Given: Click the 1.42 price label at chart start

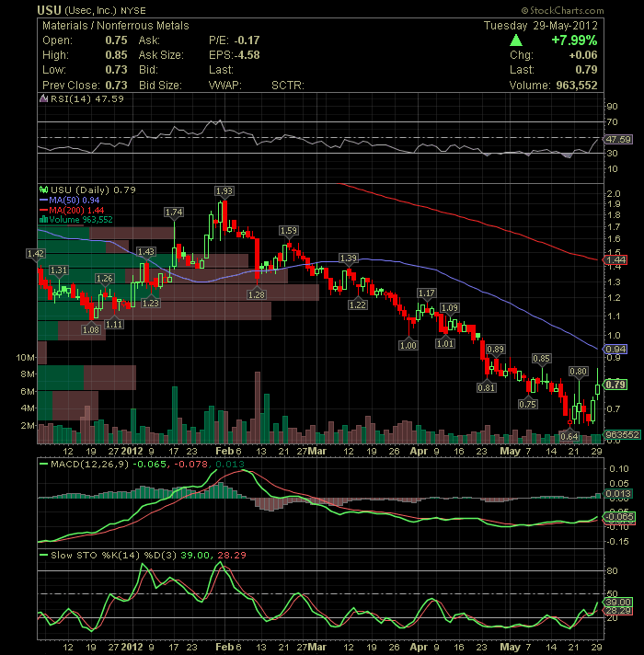Looking at the screenshot, I should (x=36, y=254).
